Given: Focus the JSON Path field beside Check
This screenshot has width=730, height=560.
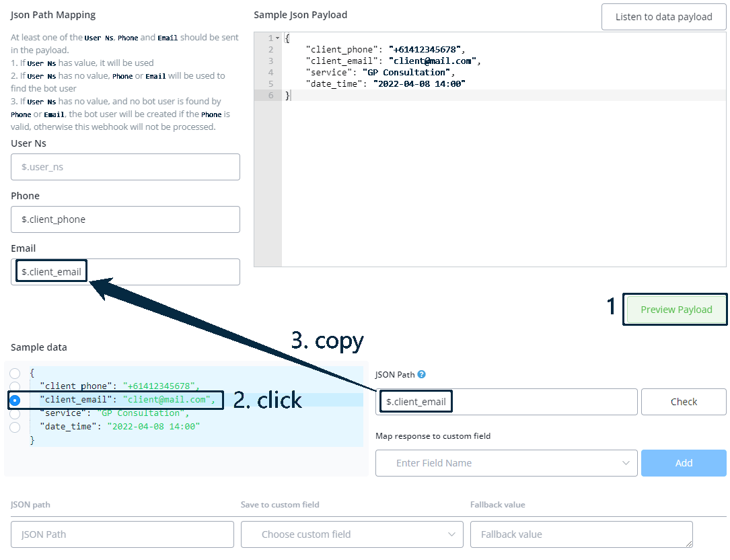Looking at the screenshot, I should coord(506,402).
